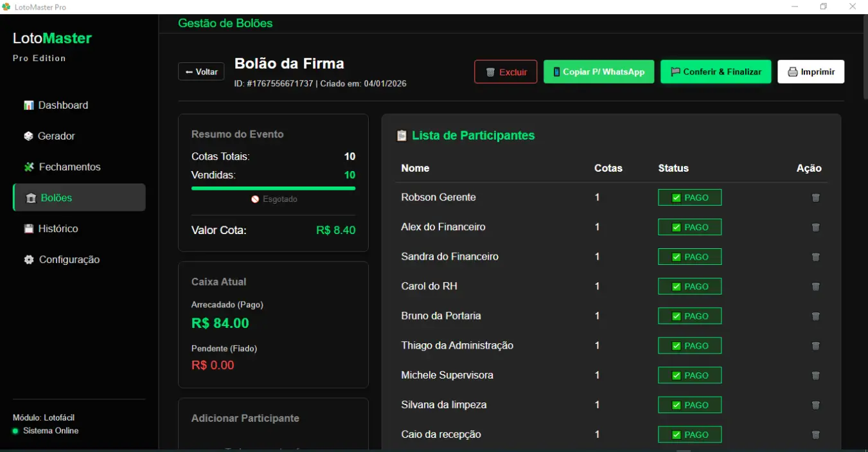Toggle PAGO status for Thiago da Administração

tap(689, 346)
